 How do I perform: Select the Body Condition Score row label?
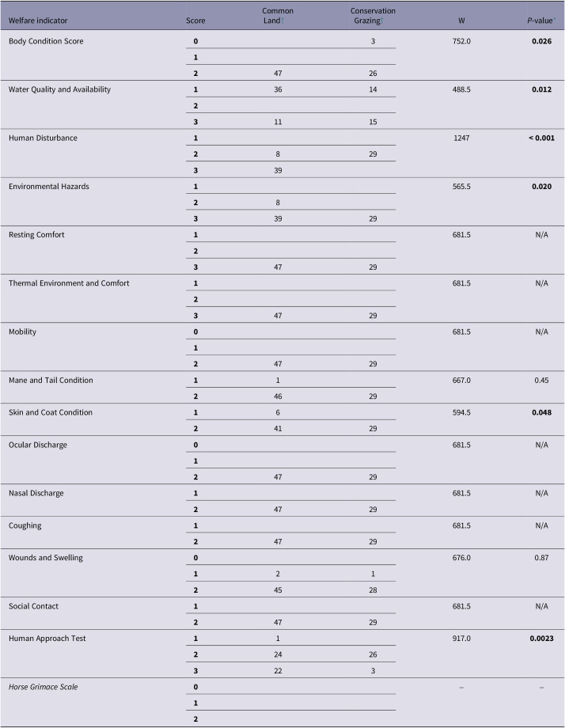pos(46,41)
